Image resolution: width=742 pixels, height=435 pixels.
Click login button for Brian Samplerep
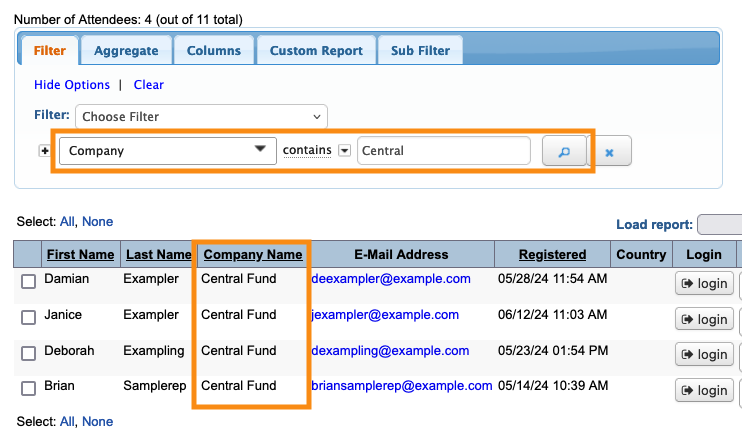(x=704, y=390)
